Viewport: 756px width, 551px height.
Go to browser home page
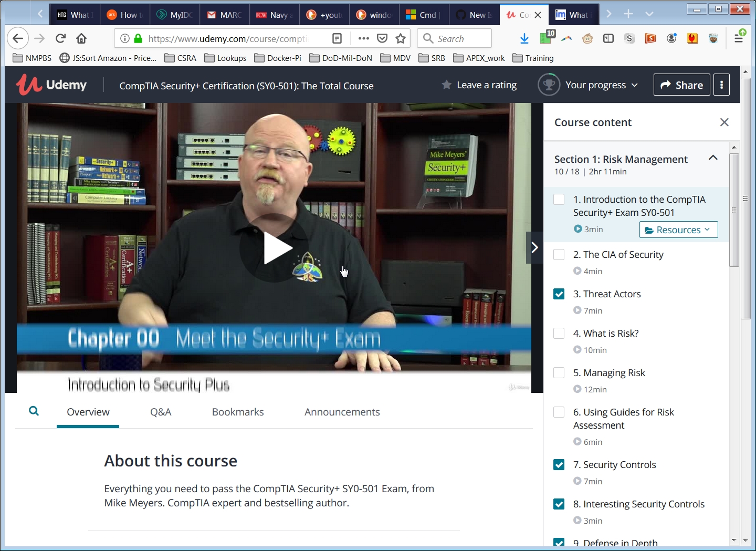(81, 38)
